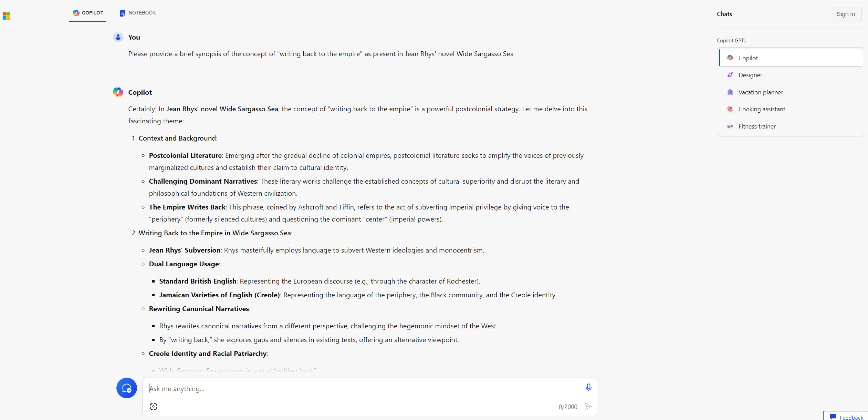Click the character counter 0/2000 area
The width and height of the screenshot is (868, 420).
tap(567, 406)
